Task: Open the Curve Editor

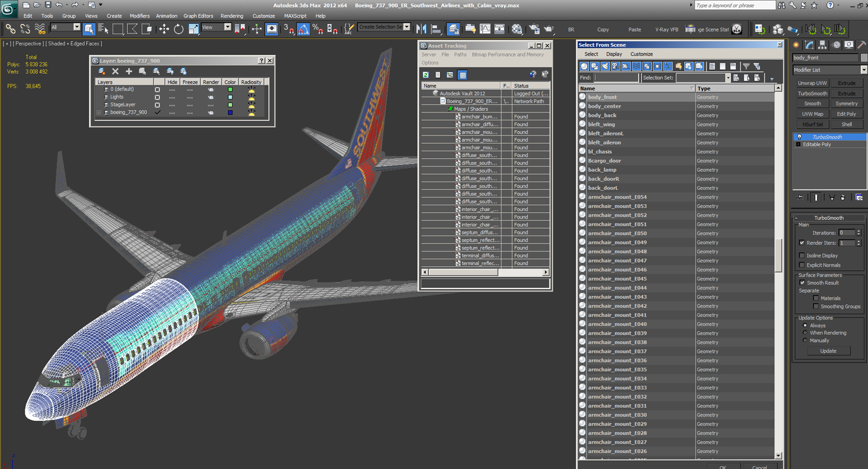Action: pos(485,29)
